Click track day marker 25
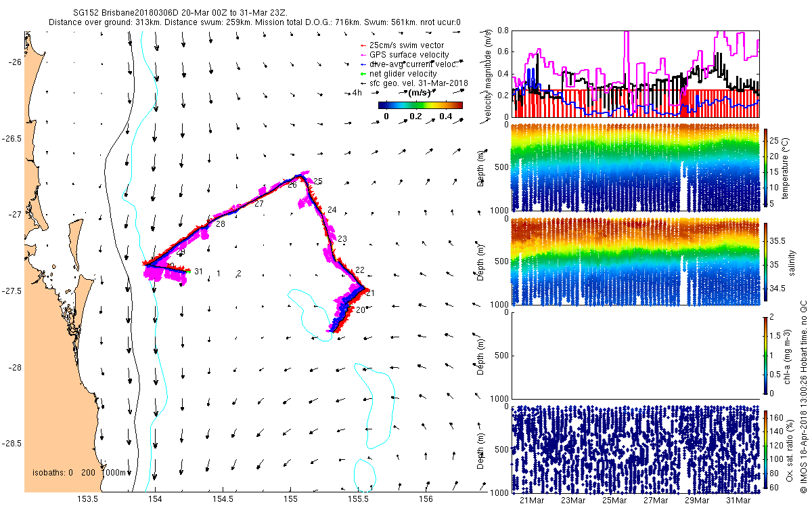 click(x=318, y=182)
